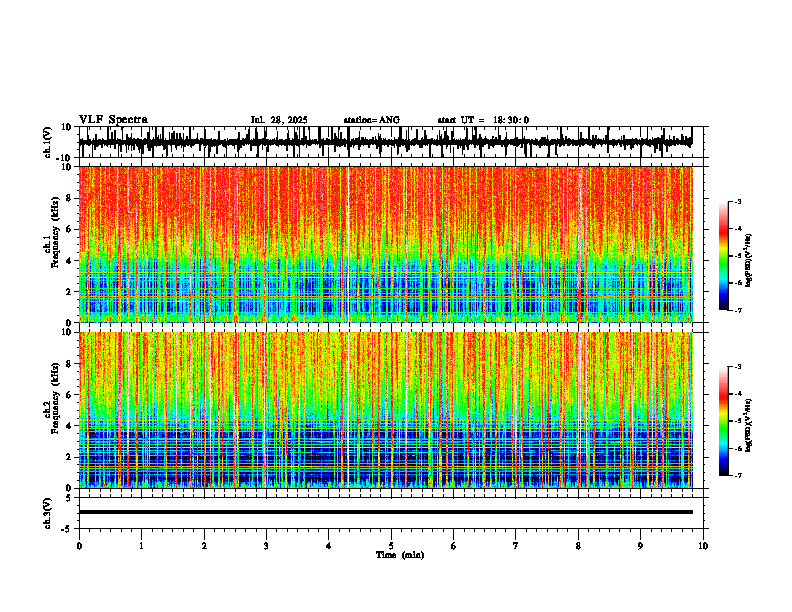Click time axis tick label "1"
The height and width of the screenshot is (612, 792).
click(x=141, y=546)
